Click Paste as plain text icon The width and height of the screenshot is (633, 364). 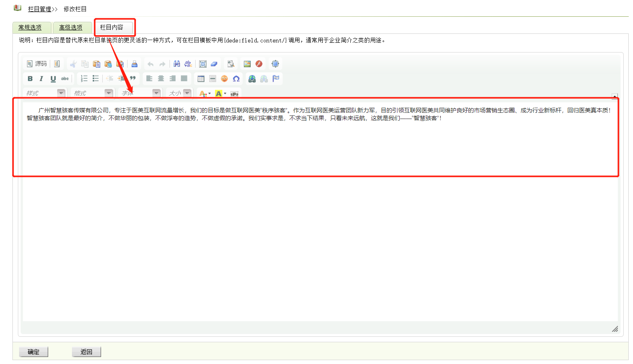click(108, 64)
